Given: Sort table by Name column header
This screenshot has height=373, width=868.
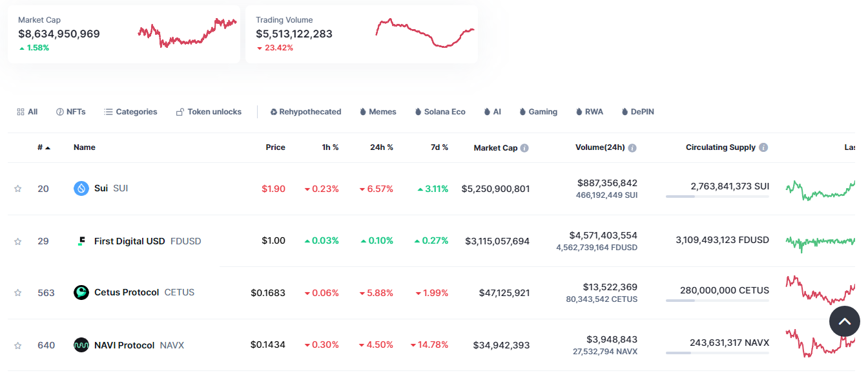Looking at the screenshot, I should 85,147.
